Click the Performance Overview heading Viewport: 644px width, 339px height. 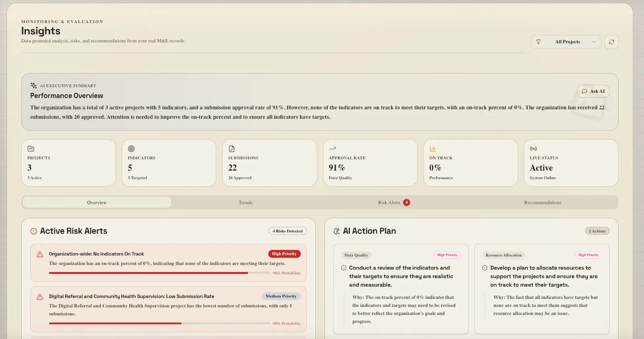point(66,96)
